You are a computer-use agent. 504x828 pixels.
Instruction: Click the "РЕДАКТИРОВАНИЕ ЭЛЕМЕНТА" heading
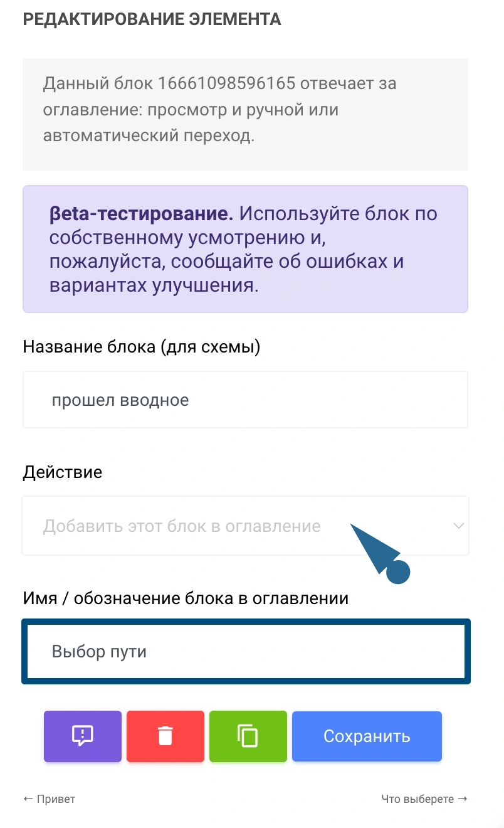[x=152, y=19]
